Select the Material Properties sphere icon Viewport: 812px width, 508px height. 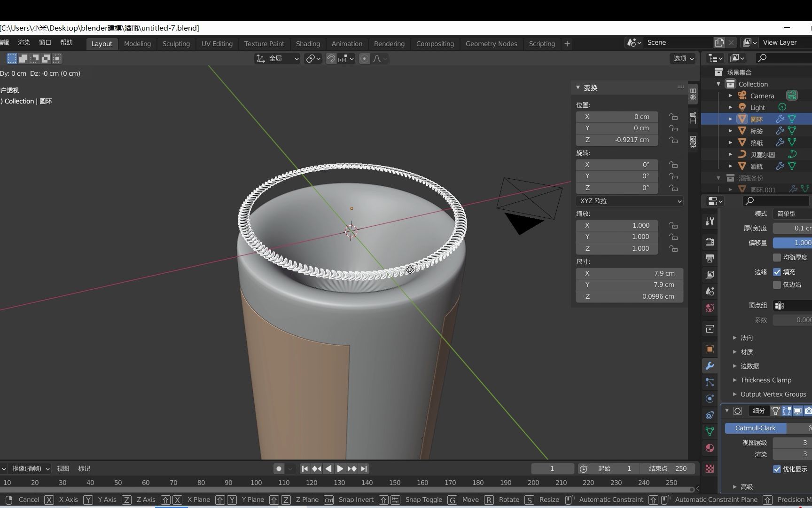tap(710, 447)
